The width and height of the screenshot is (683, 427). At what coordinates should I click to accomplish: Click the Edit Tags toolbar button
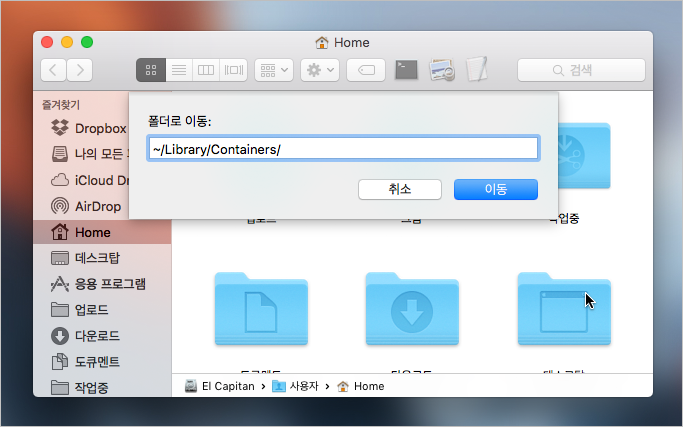coord(366,70)
